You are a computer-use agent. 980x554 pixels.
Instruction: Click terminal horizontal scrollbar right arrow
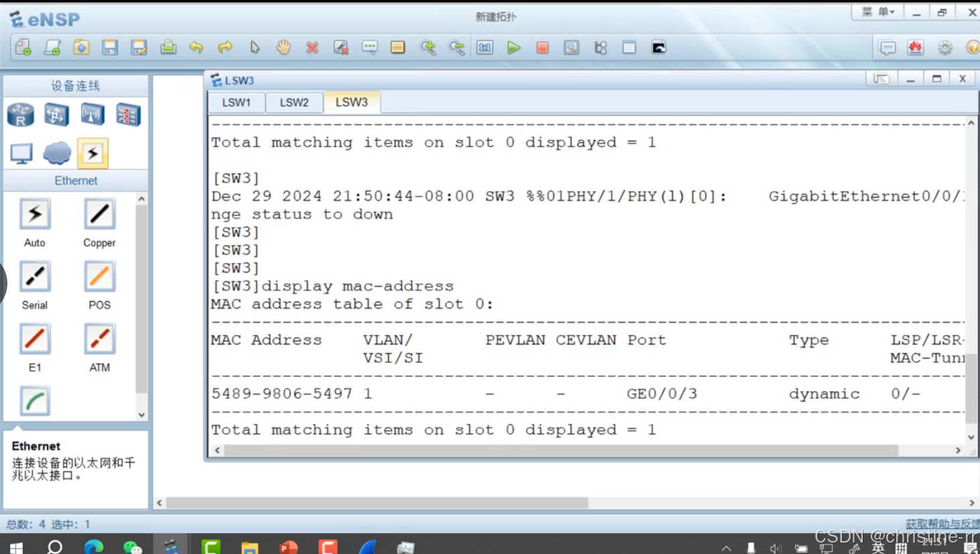pos(959,451)
